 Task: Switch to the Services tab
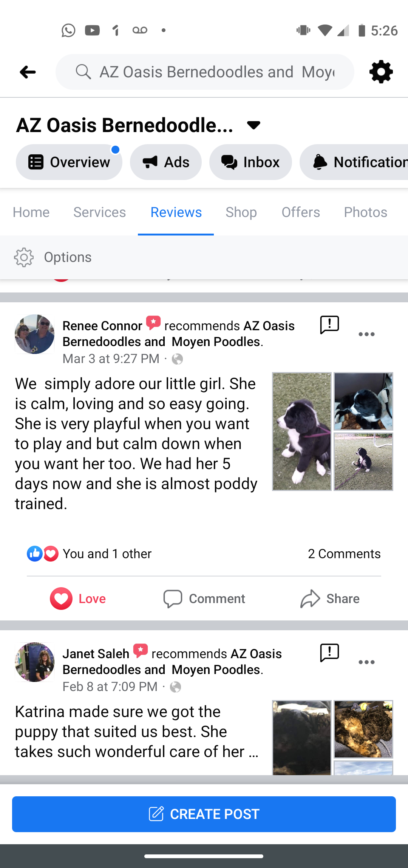99,212
